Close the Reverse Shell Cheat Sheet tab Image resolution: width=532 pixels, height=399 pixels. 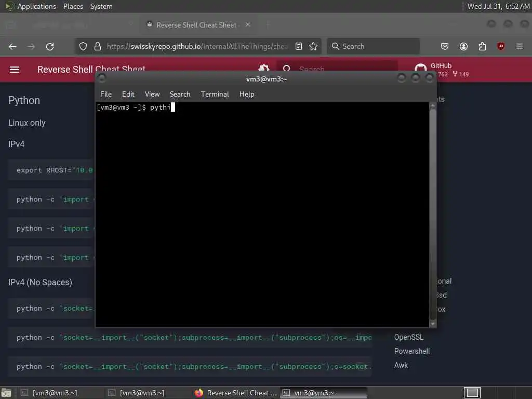(x=248, y=25)
